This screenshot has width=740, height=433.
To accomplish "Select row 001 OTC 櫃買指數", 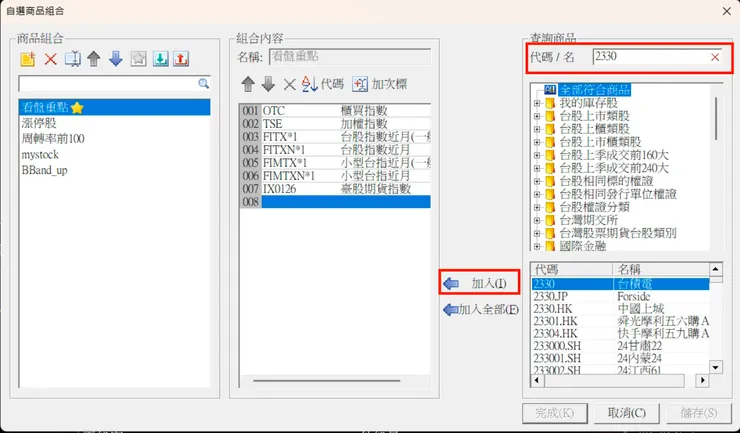I will pyautogui.click(x=335, y=110).
